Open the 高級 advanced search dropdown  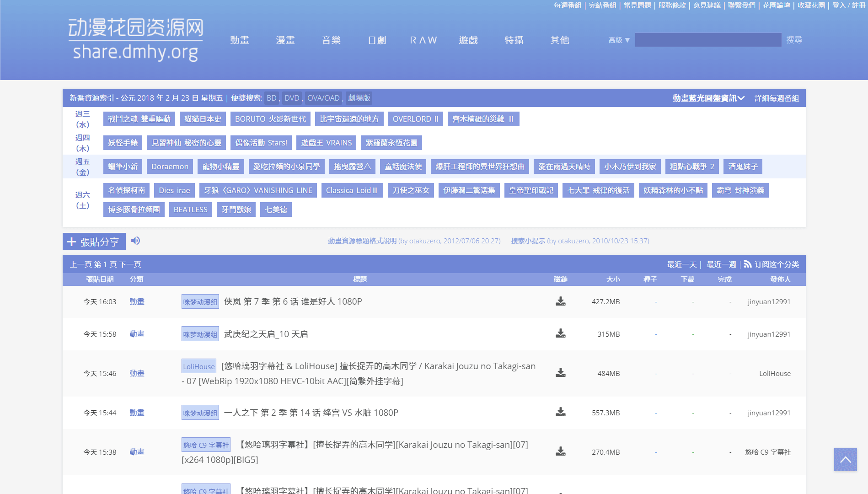coord(619,40)
